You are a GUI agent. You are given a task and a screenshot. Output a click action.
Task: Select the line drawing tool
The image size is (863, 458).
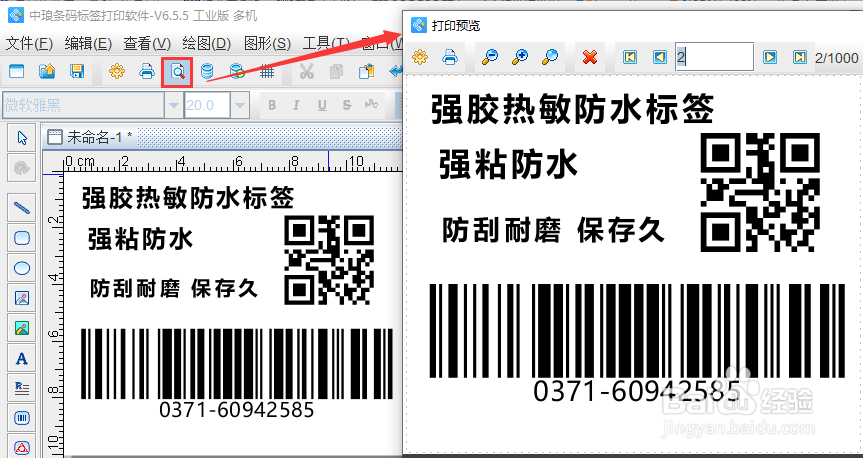(x=22, y=208)
